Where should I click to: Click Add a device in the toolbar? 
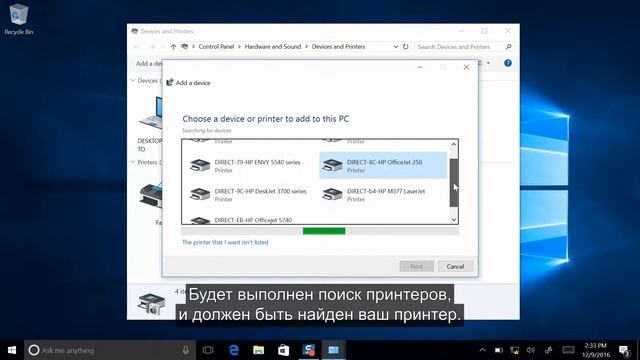[149, 63]
